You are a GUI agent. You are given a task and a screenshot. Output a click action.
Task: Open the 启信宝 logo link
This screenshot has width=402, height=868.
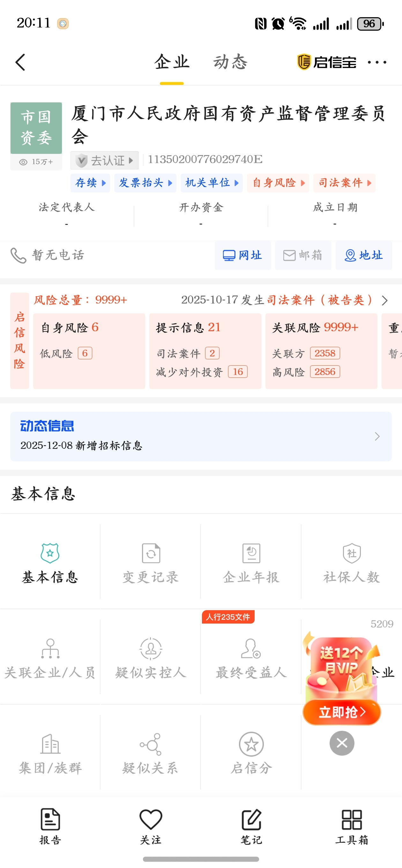pos(326,62)
